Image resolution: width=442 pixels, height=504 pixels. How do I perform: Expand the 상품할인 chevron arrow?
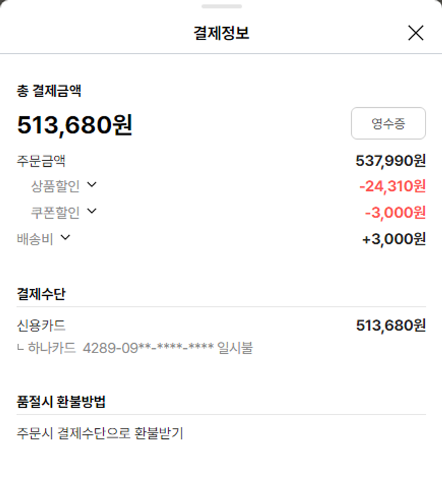coord(91,185)
